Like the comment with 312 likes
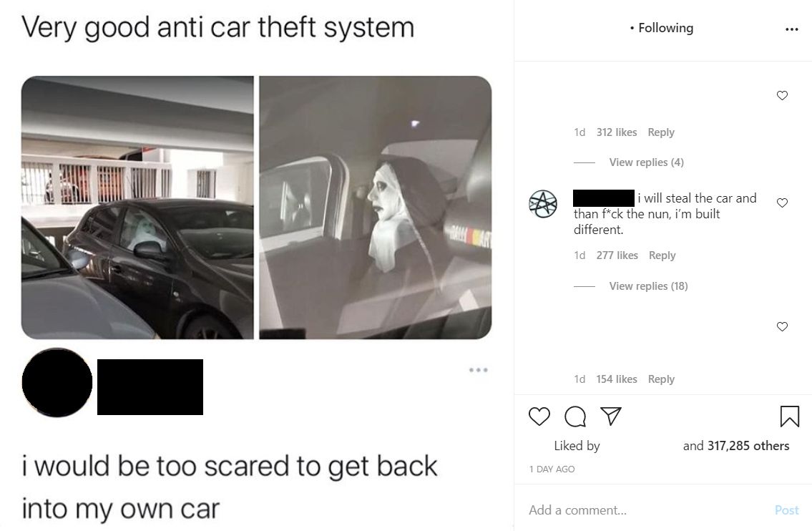Image resolution: width=812 pixels, height=531 pixels. pos(782,95)
